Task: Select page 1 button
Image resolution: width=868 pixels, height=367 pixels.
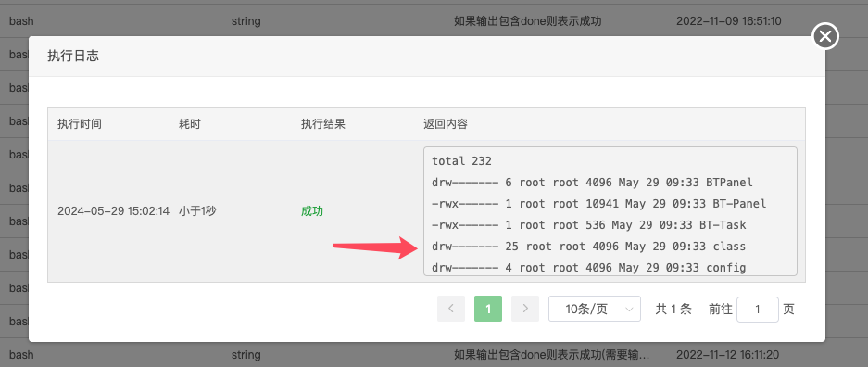Action: (488, 309)
